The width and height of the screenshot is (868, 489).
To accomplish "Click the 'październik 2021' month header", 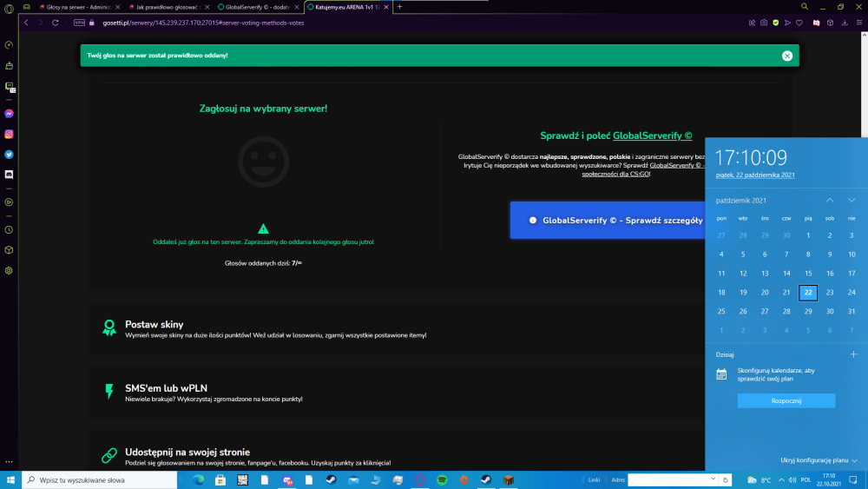I will click(x=740, y=201).
